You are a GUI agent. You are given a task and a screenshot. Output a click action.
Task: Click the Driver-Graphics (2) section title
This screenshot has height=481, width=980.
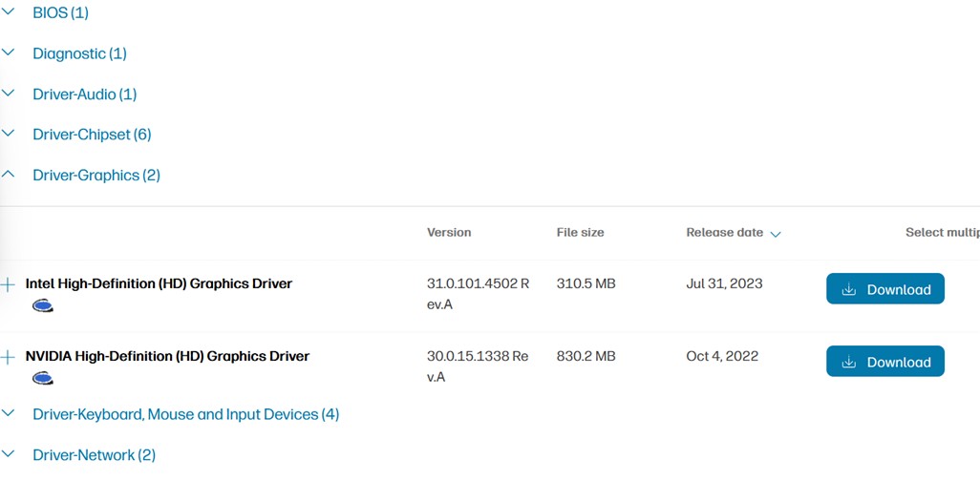pyautogui.click(x=96, y=176)
